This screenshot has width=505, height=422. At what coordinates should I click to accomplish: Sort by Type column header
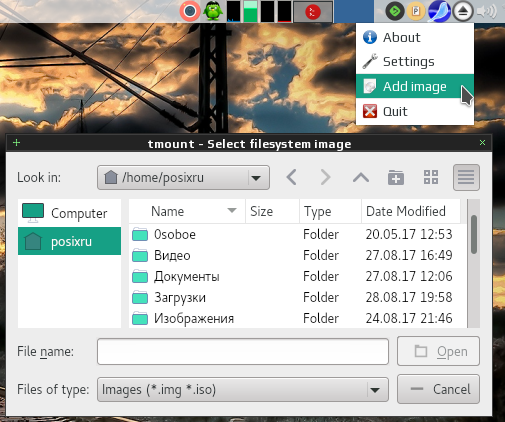(330, 211)
